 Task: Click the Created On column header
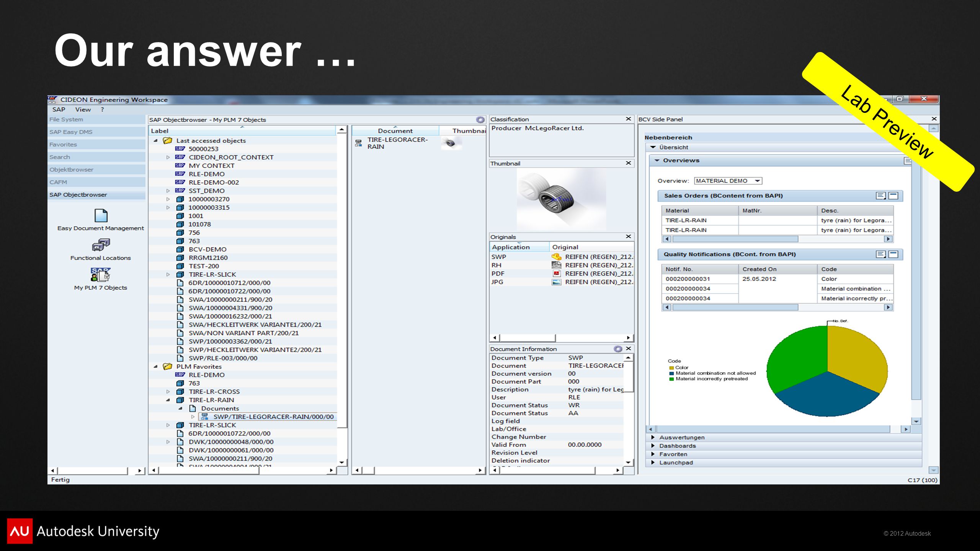tap(777, 269)
